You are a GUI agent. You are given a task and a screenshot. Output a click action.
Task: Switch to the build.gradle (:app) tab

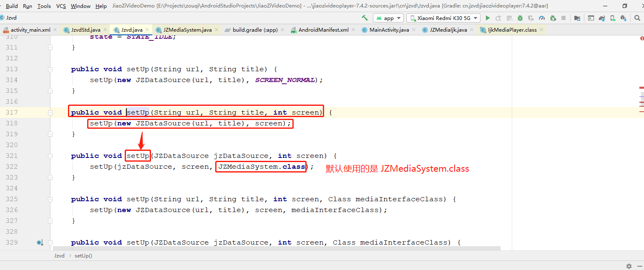click(255, 30)
